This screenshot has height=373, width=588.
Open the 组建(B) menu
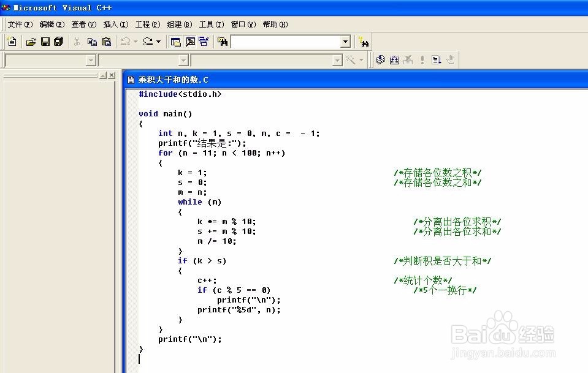180,24
